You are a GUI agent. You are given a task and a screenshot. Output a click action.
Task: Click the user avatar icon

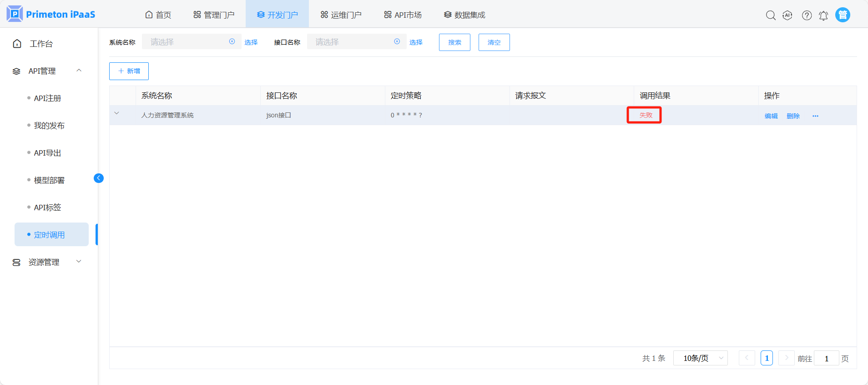point(843,15)
